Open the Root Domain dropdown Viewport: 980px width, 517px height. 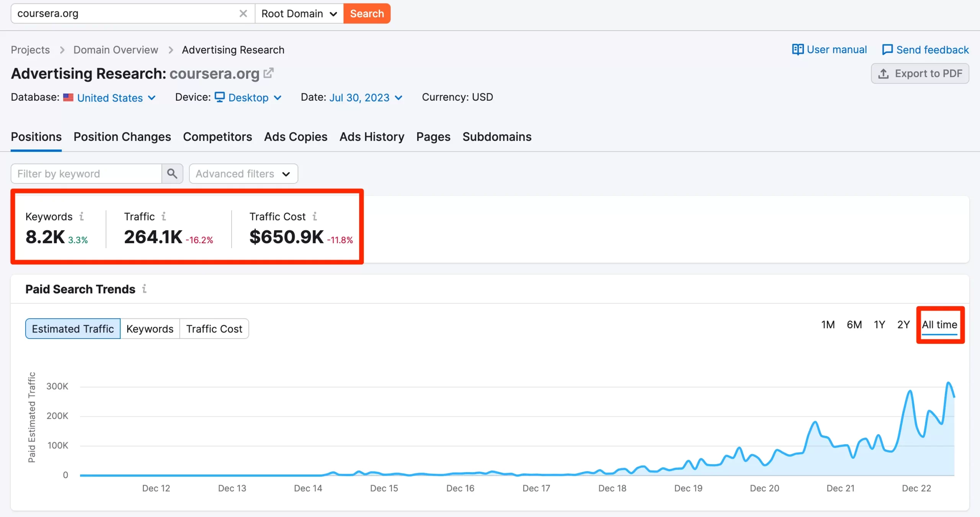click(x=299, y=14)
